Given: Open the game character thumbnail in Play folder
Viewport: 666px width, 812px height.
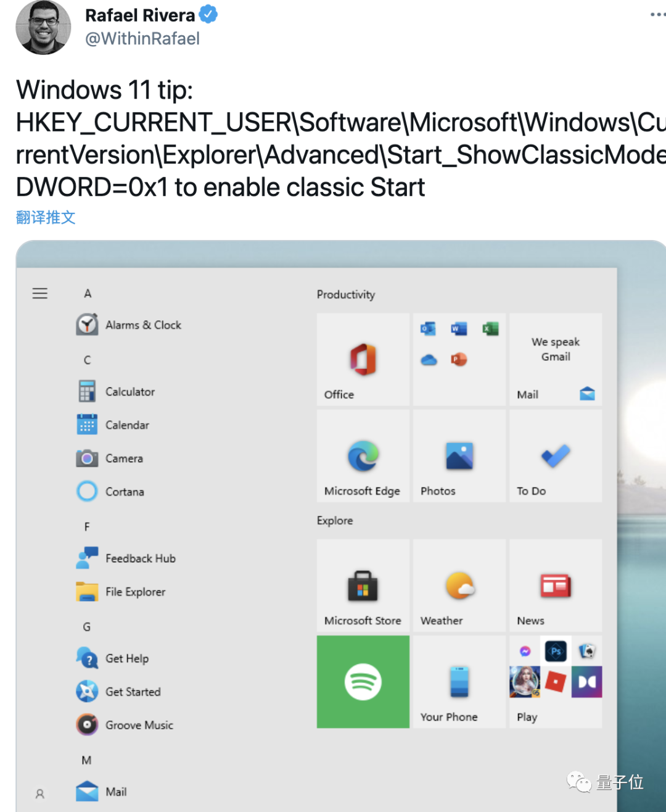Looking at the screenshot, I should [525, 682].
